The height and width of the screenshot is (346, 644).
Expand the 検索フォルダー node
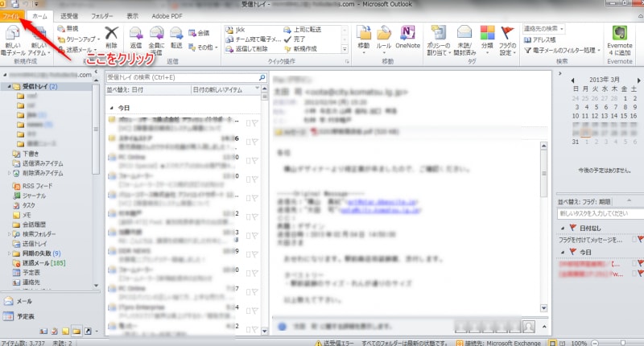(x=9, y=234)
